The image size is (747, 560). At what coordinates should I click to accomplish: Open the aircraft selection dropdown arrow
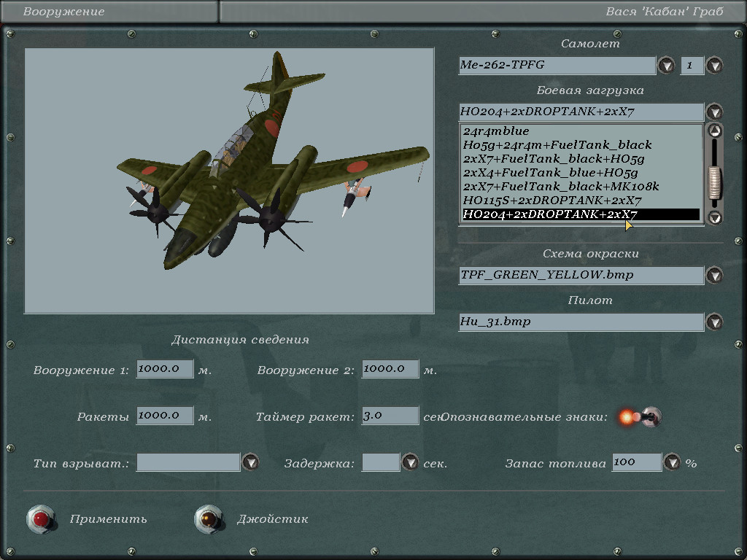point(666,65)
